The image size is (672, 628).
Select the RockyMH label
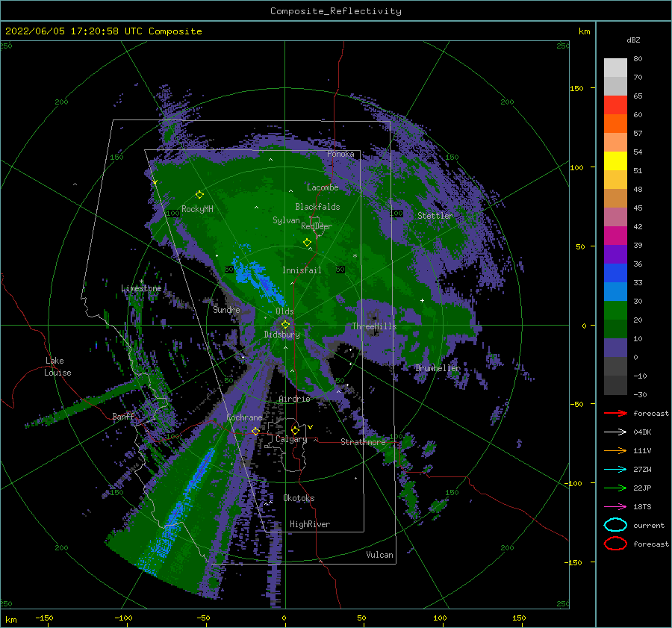(197, 209)
